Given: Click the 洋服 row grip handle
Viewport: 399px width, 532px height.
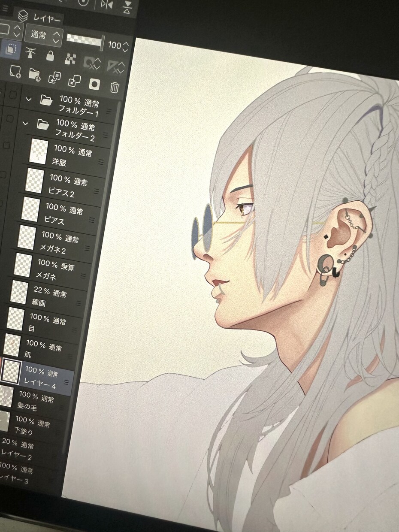Looking at the screenshot, I should click(101, 162).
